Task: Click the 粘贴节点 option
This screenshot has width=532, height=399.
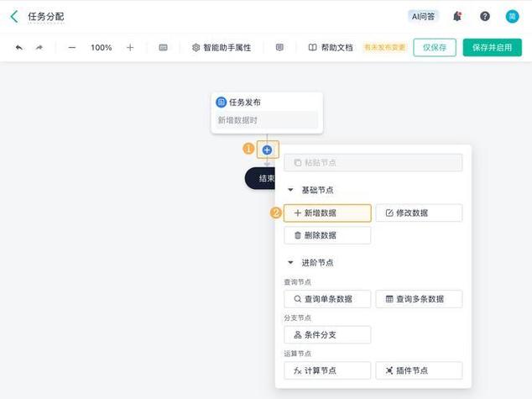Action: 373,163
